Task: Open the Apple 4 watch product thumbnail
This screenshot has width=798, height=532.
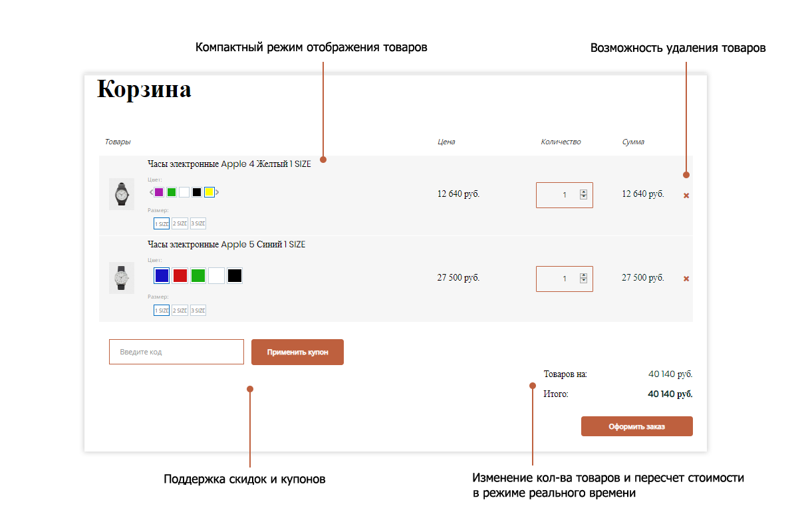Action: (122, 194)
